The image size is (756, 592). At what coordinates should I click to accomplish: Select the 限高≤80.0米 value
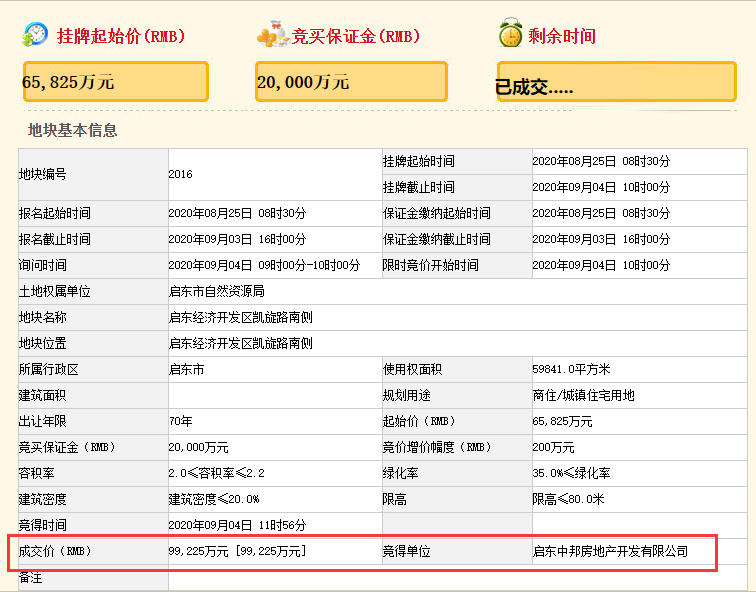click(568, 499)
